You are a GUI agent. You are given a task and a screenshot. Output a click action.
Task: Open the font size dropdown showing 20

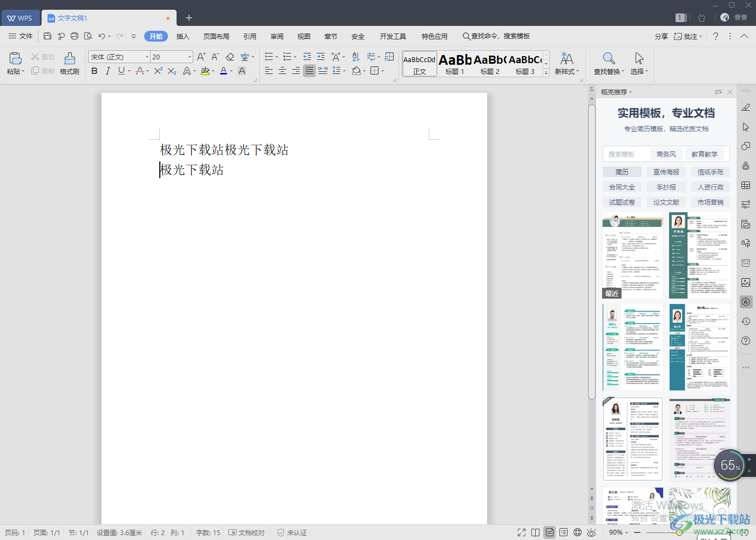pos(190,57)
